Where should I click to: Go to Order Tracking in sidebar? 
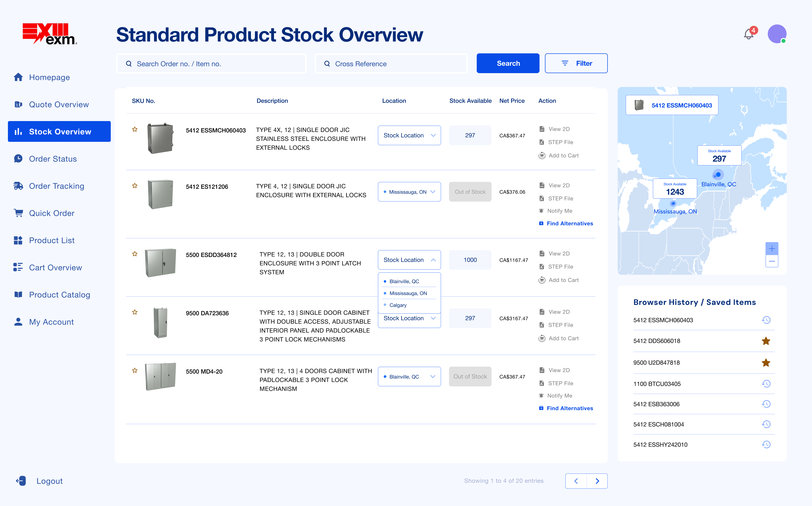pyautogui.click(x=56, y=186)
